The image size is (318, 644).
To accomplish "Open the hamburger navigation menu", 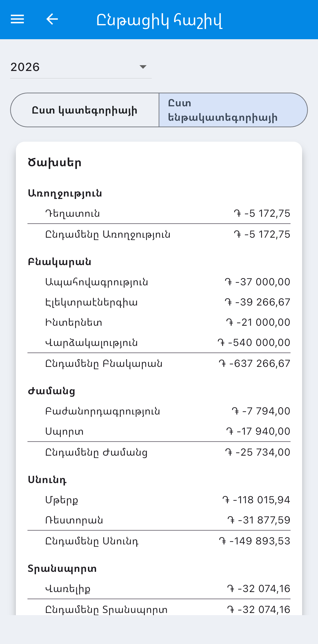I will click(17, 19).
